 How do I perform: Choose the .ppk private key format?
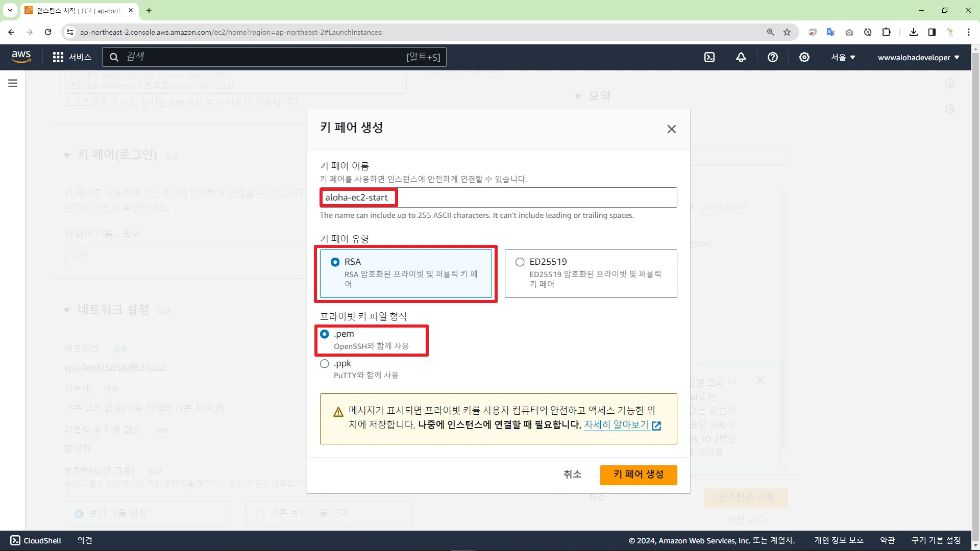325,364
